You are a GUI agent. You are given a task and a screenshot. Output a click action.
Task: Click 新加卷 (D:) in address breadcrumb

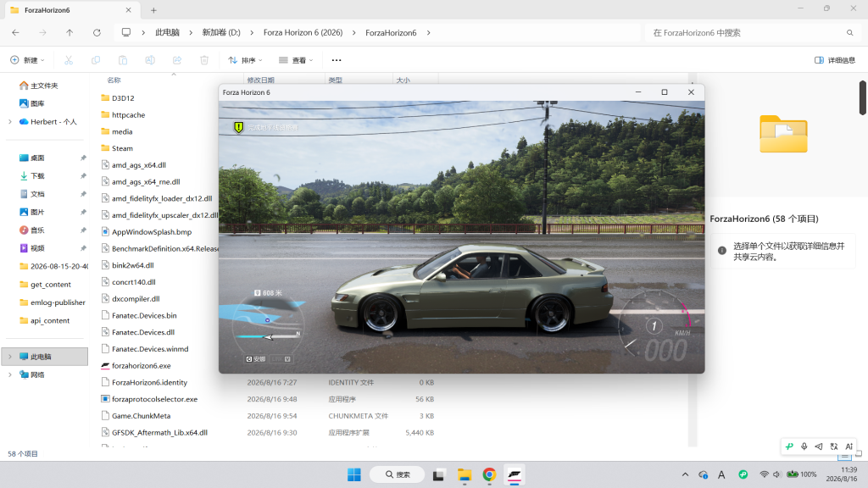click(221, 33)
